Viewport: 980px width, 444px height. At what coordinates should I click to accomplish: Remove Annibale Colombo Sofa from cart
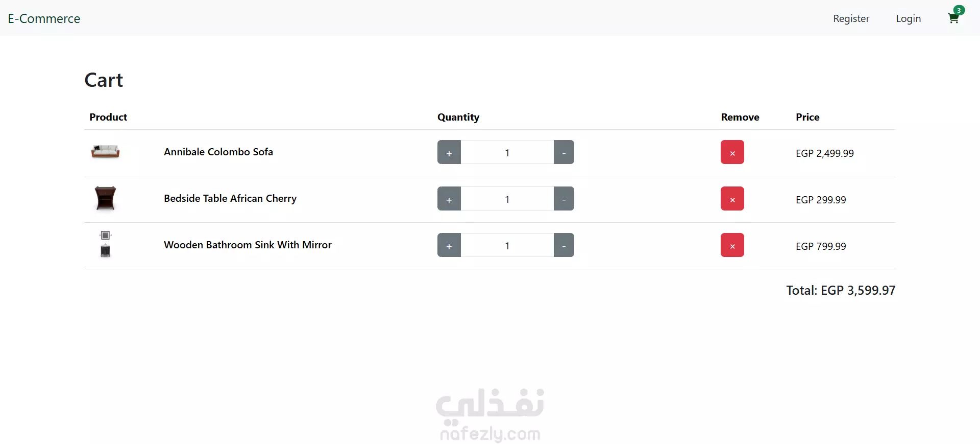coord(732,152)
